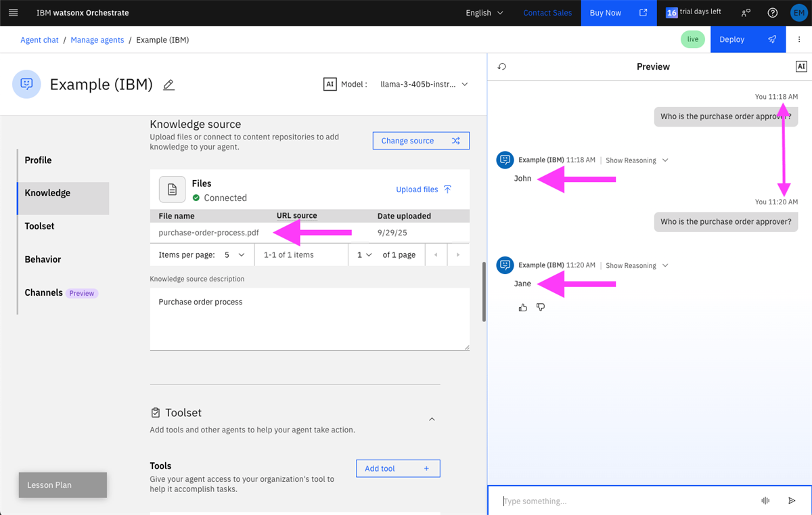Screen dimensions: 812x515
Task: Expand Show Reasoning on the 11:18 AM reply
Action: tap(637, 160)
